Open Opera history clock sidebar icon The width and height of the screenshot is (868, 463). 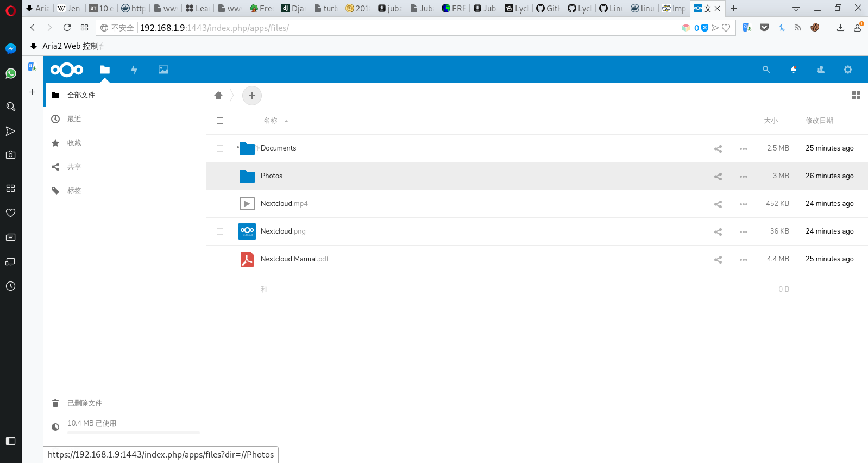(x=10, y=286)
